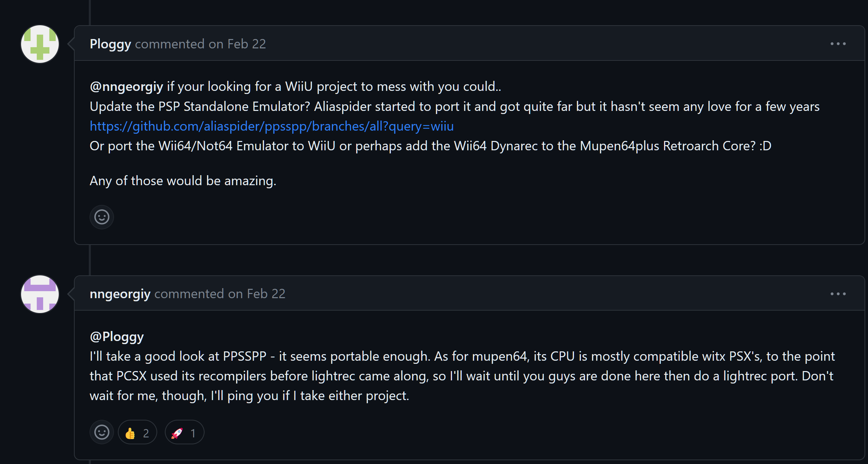Open nngeorgiy's purple identicon avatar
The width and height of the screenshot is (868, 464).
40,294
